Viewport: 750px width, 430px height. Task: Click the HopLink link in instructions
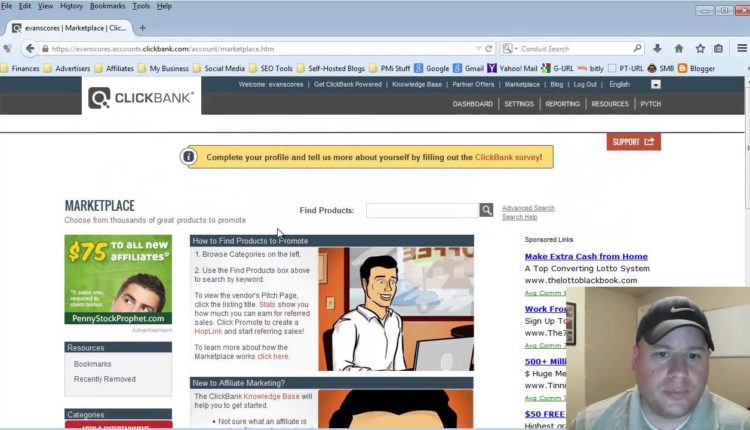(208, 331)
